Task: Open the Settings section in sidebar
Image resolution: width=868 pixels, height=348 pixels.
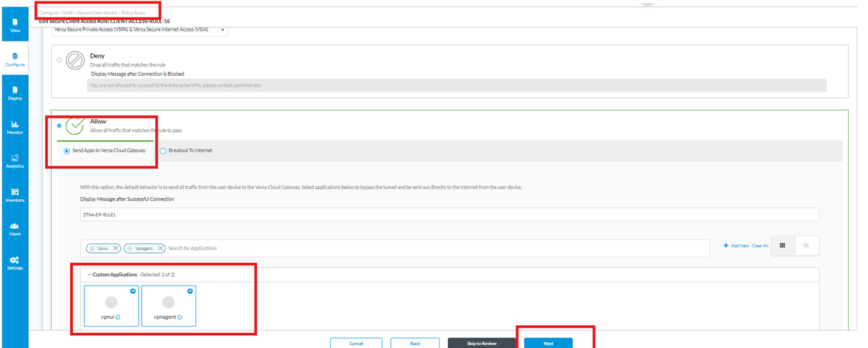Action: pos(15,263)
